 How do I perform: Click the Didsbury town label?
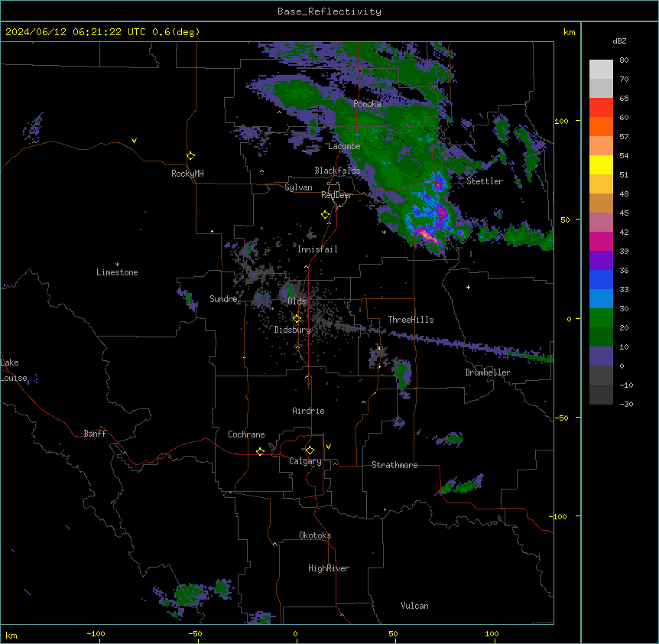point(293,330)
